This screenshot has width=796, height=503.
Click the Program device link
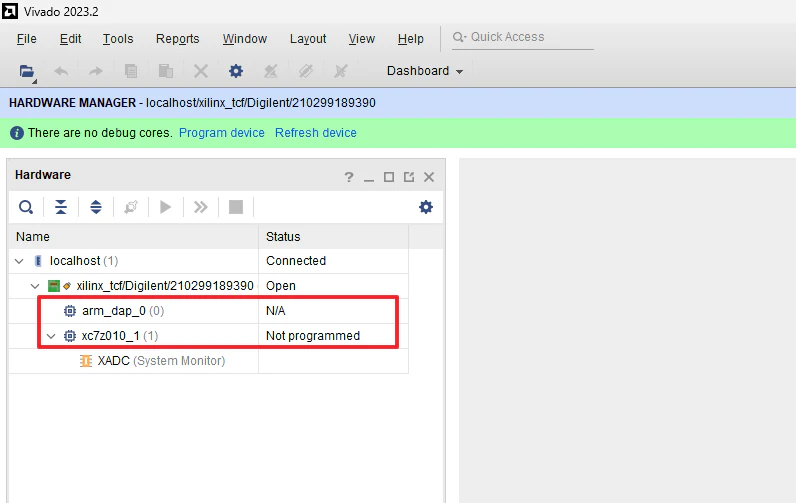click(x=222, y=133)
